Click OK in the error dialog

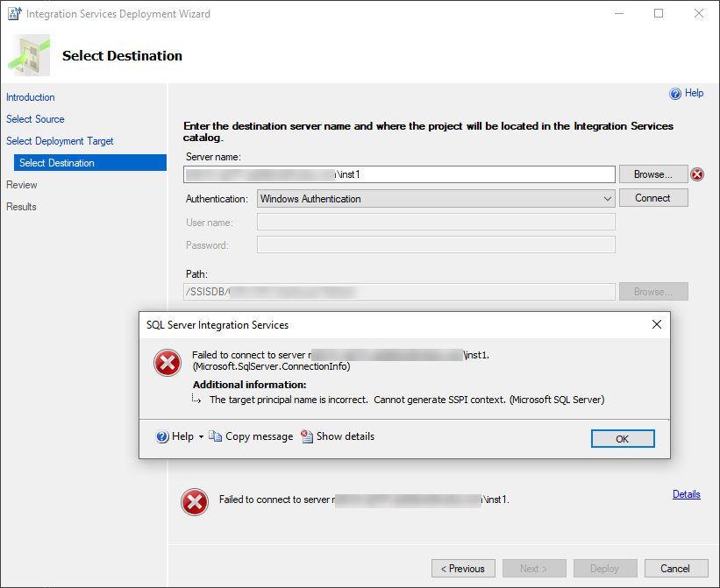pos(623,438)
